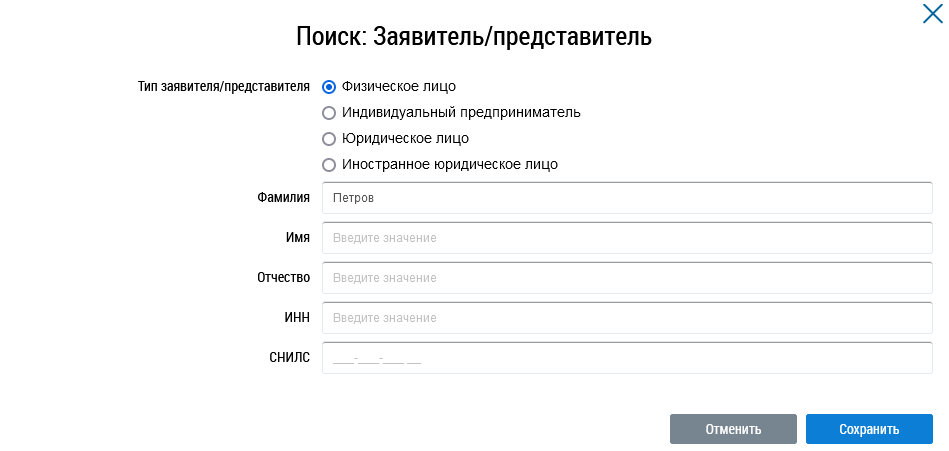Screen dimensions: 949x451
Task: Focus the ИНН input field
Action: point(627,318)
